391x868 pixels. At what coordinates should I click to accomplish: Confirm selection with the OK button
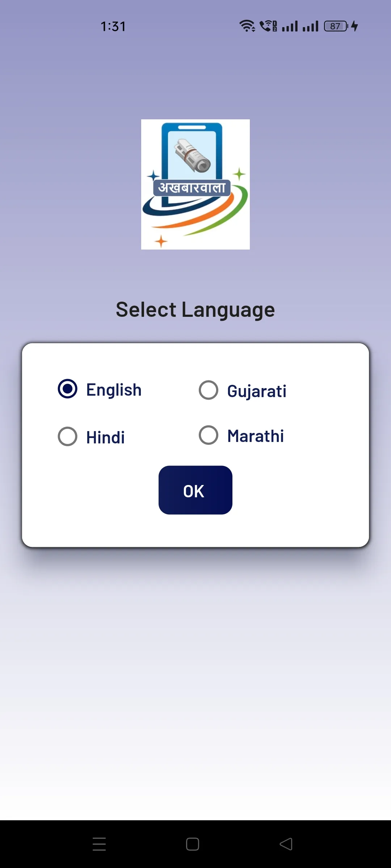tap(195, 490)
